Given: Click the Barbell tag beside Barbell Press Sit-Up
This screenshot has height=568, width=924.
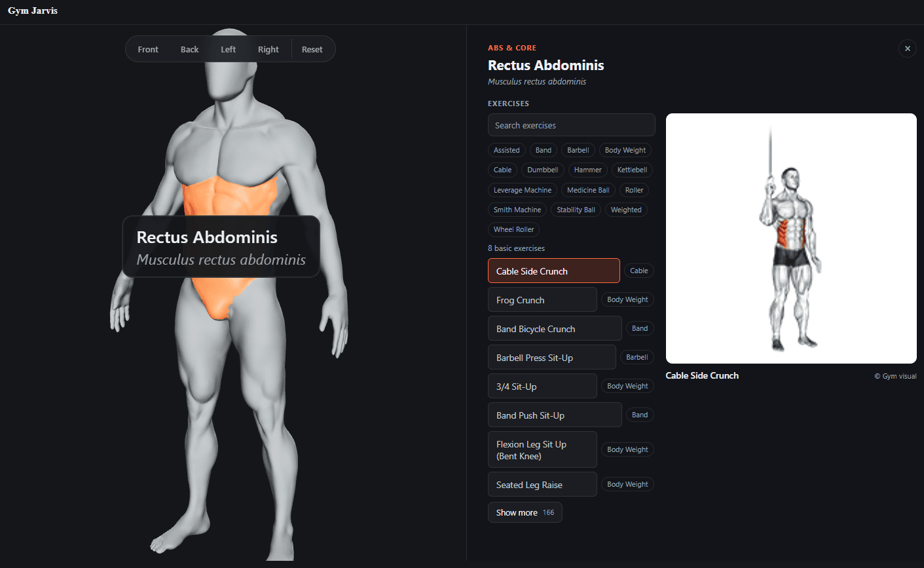Looking at the screenshot, I should tap(637, 357).
